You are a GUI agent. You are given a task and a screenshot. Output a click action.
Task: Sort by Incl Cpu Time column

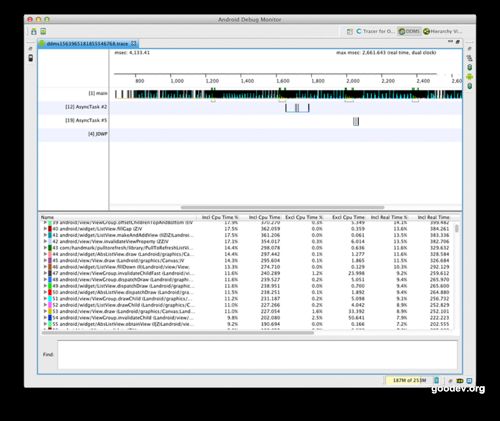pyautogui.click(x=265, y=217)
